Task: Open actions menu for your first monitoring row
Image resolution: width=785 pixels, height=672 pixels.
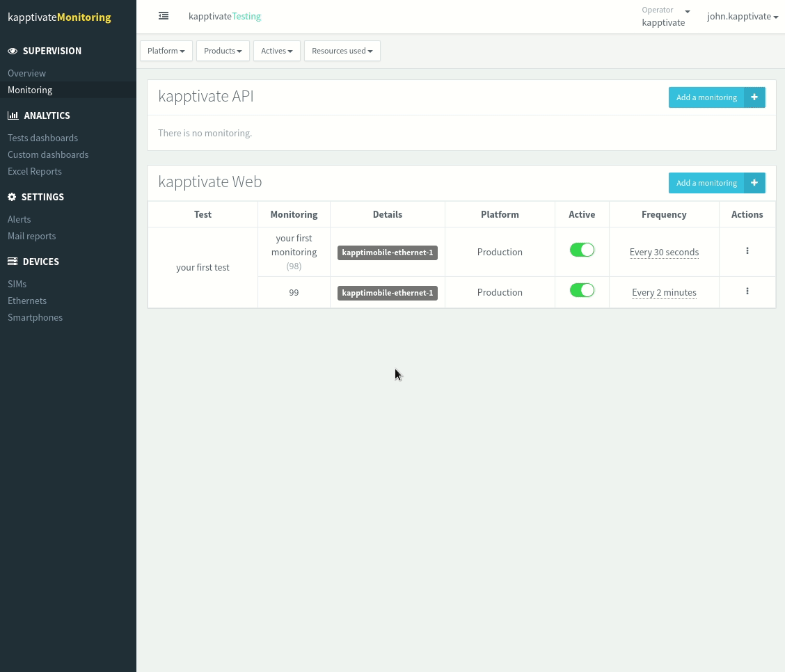Action: [747, 251]
